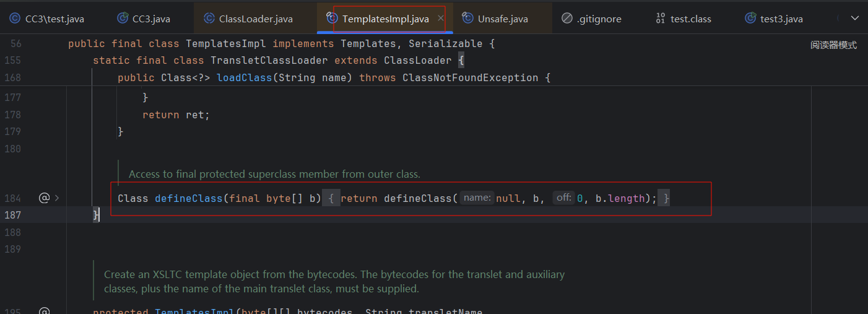Click the Unsafe.java class icon

[467, 19]
